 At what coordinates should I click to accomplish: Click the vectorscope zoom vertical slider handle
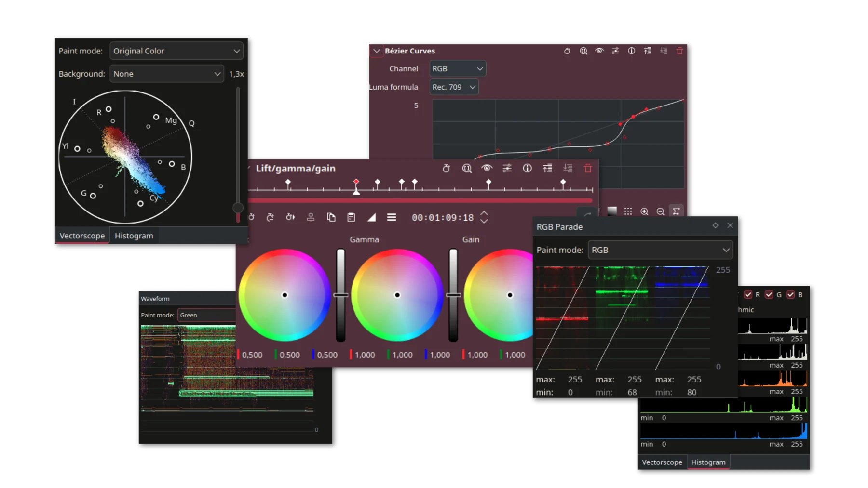(x=238, y=208)
